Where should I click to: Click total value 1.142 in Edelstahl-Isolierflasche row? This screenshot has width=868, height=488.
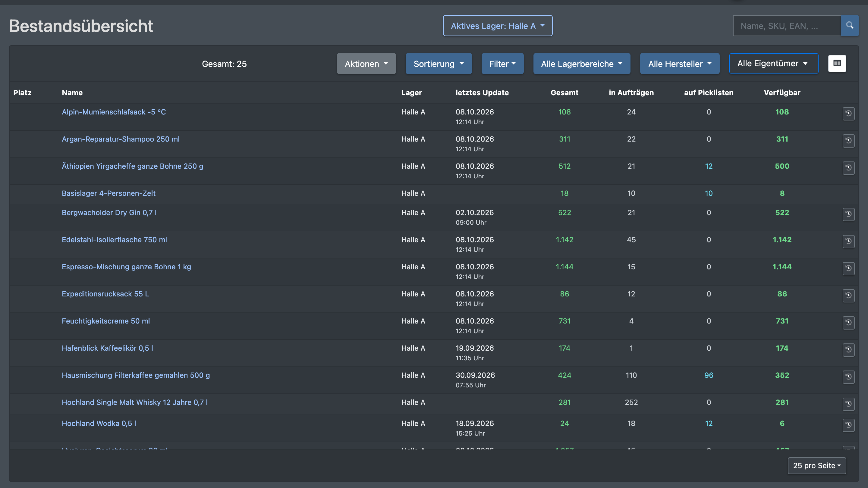(565, 240)
